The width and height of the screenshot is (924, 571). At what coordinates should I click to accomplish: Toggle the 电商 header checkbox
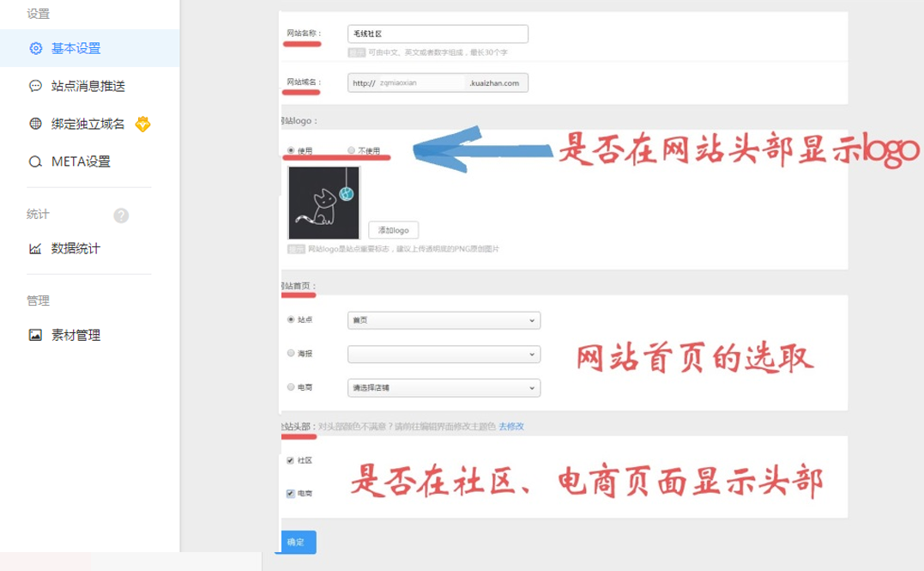click(291, 494)
